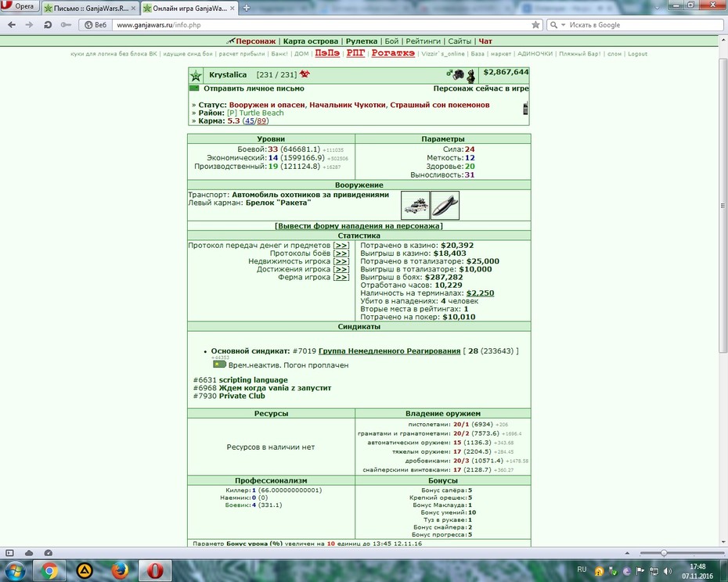Viewport: 728px width, 582px height.
Task: Open the player real estate >> link
Action: click(341, 261)
